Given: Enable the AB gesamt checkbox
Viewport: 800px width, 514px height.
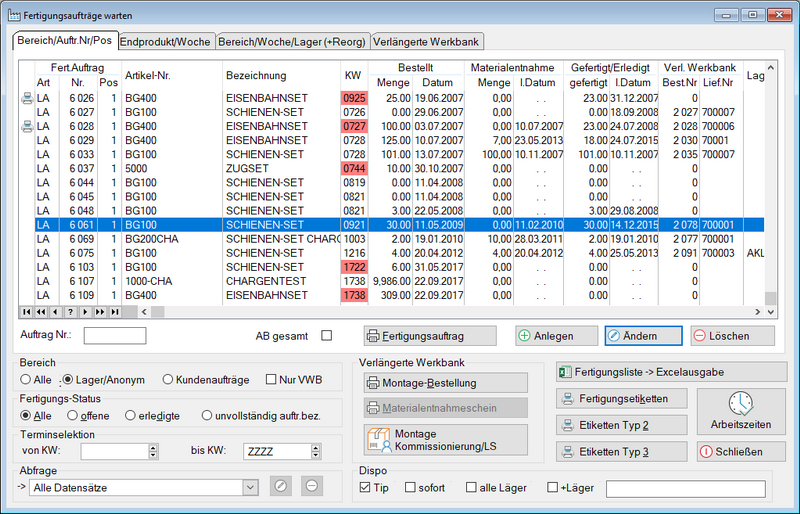Looking at the screenshot, I should coord(326,336).
